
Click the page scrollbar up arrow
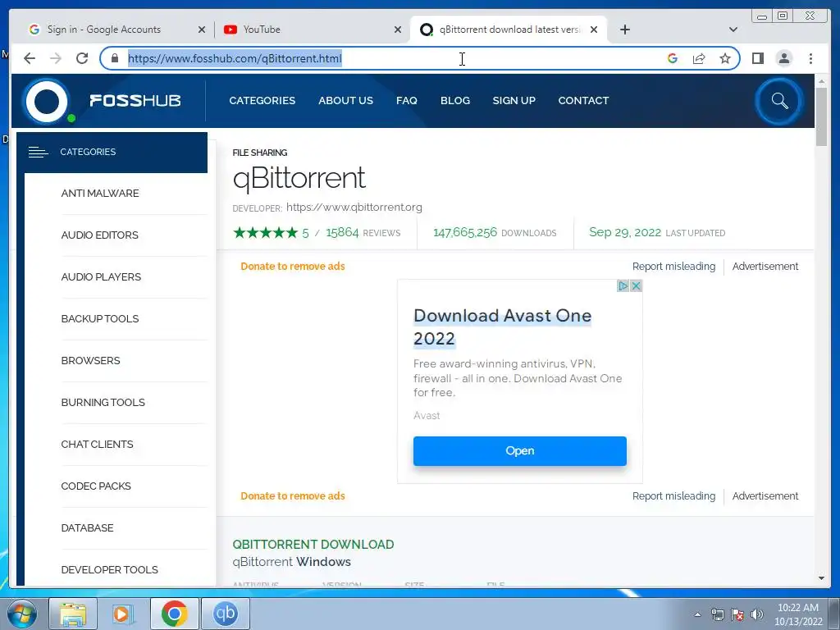click(821, 81)
